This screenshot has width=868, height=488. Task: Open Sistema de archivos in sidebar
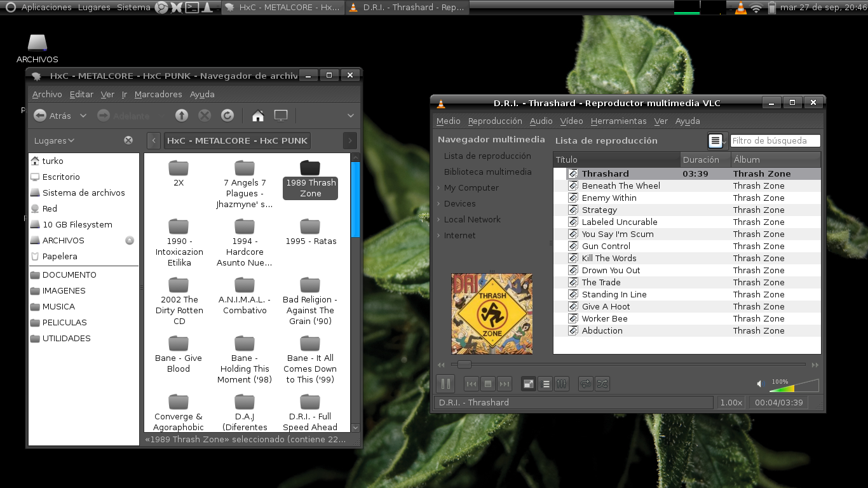84,193
